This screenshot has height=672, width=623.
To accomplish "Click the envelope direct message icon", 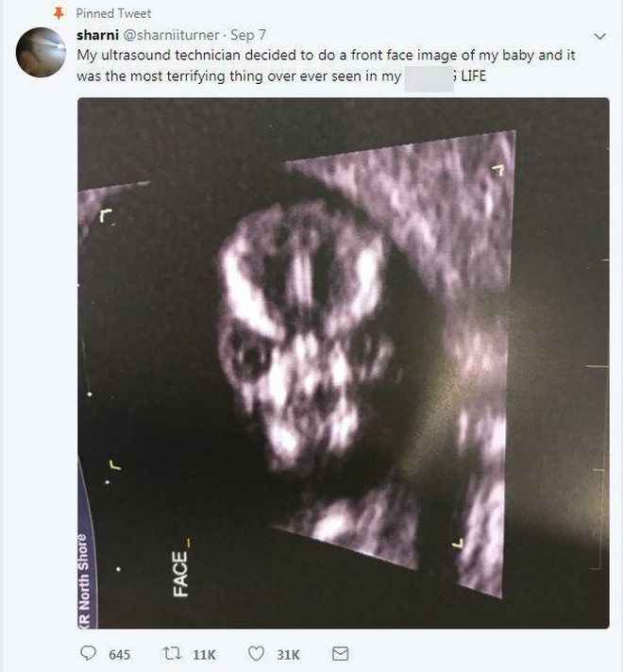I will [x=341, y=653].
